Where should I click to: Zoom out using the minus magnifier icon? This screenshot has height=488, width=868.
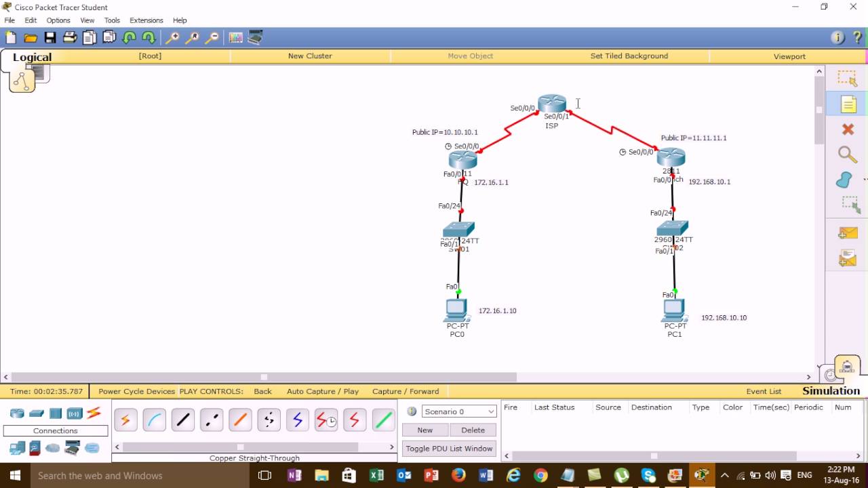coord(212,38)
